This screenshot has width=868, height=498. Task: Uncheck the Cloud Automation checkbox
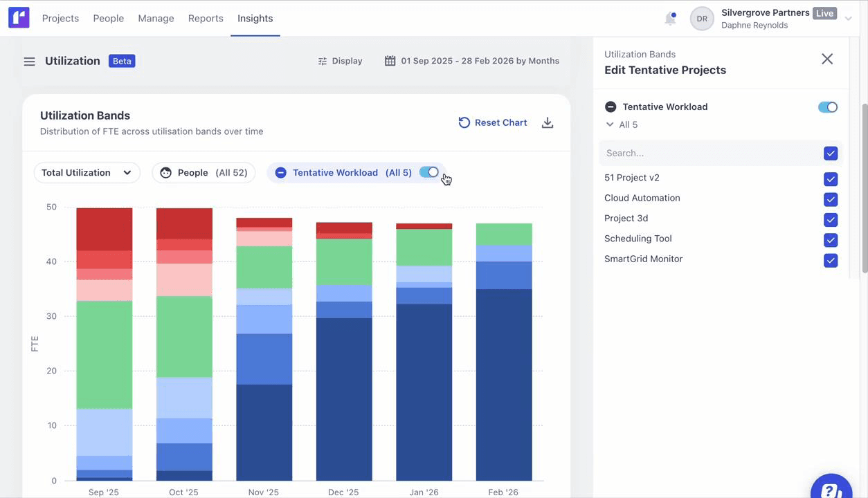831,200
